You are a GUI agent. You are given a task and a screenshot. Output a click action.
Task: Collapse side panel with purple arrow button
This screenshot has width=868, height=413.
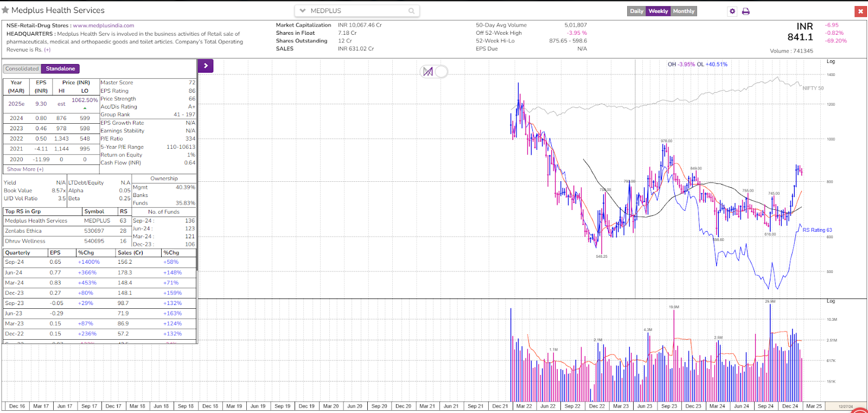pos(206,66)
